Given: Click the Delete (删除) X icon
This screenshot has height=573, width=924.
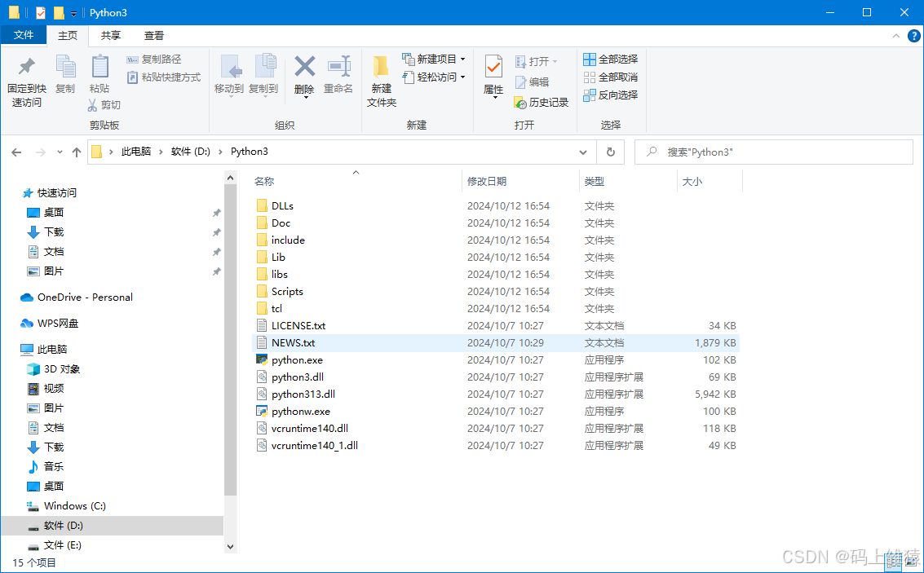Looking at the screenshot, I should pyautogui.click(x=304, y=66).
